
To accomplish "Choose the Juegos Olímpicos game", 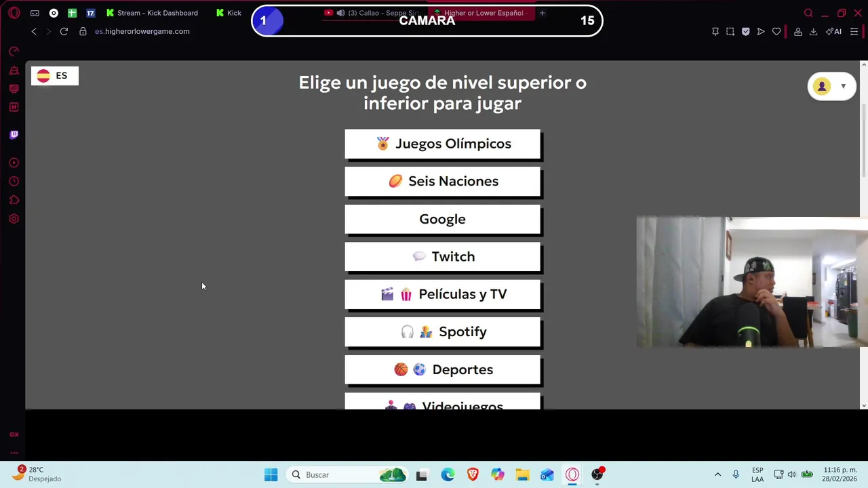I will (442, 144).
